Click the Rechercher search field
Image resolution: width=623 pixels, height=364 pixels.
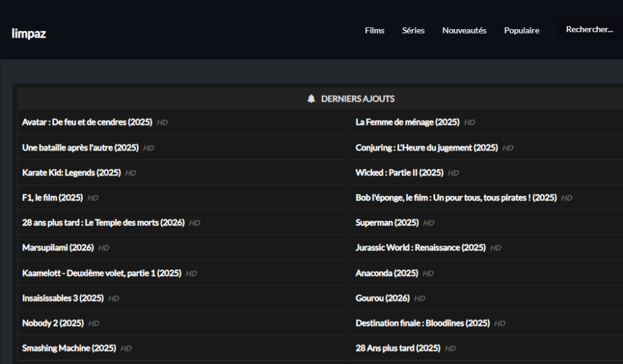click(x=589, y=30)
